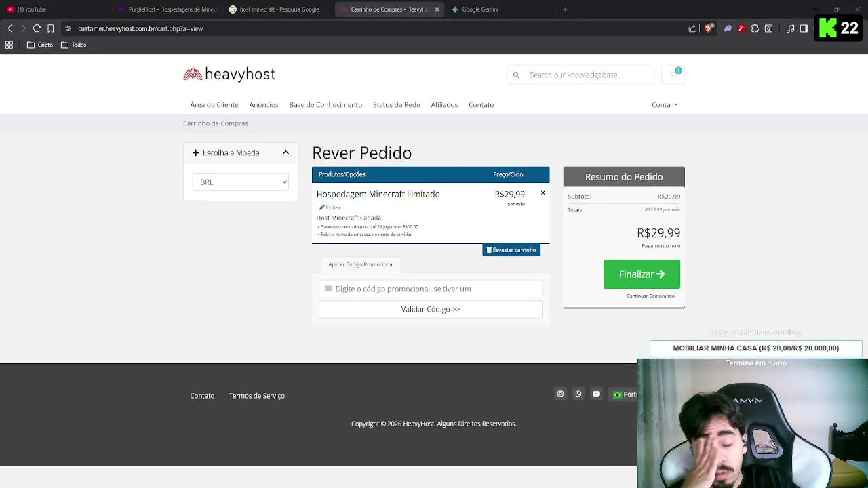Click the address bar URL

(140, 28)
